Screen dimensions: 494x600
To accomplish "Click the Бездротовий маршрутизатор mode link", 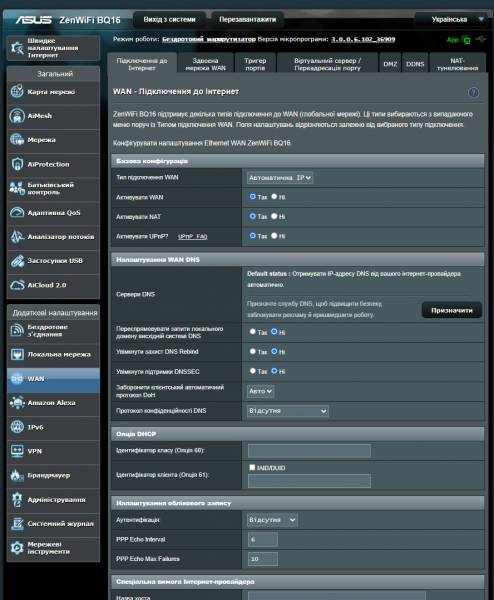I will click(x=209, y=39).
